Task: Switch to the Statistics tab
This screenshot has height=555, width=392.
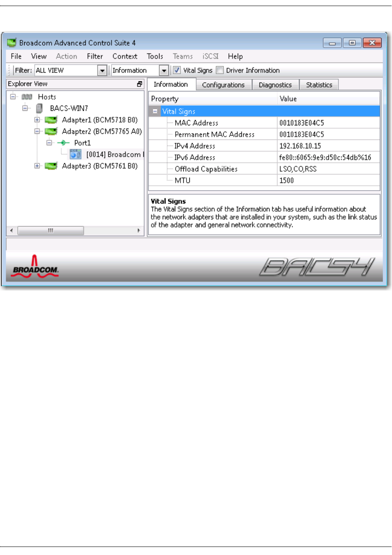Action: click(x=319, y=85)
